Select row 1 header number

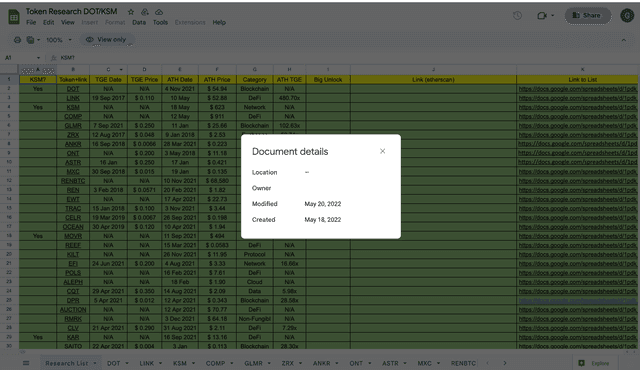point(9,80)
